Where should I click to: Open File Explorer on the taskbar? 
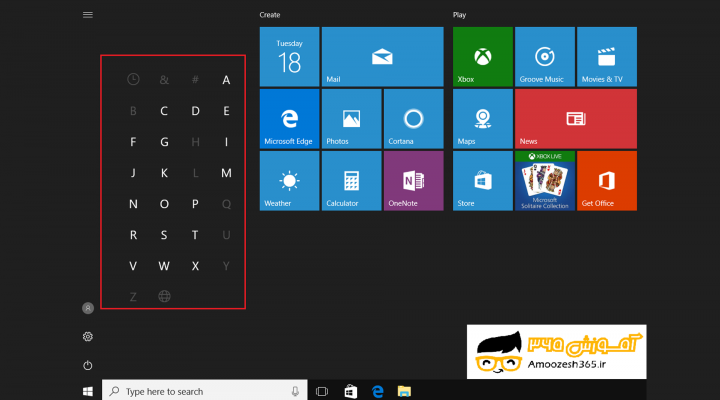coord(404,391)
